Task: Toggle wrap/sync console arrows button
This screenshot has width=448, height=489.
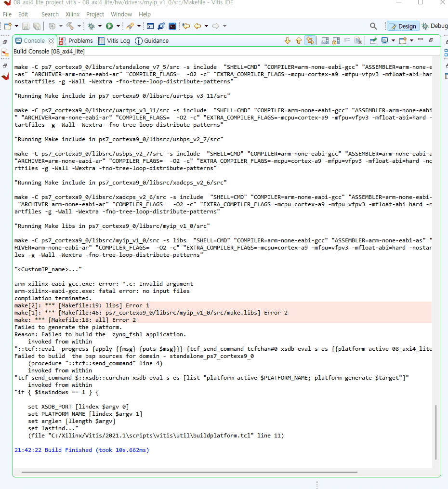Action: point(310,40)
